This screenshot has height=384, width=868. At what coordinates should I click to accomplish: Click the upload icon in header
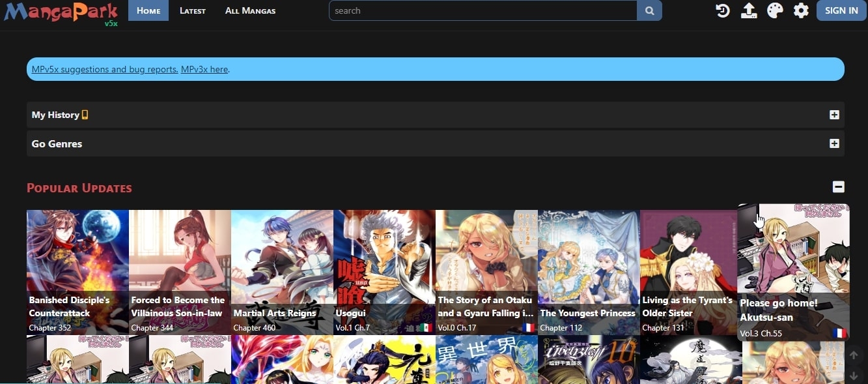click(749, 10)
